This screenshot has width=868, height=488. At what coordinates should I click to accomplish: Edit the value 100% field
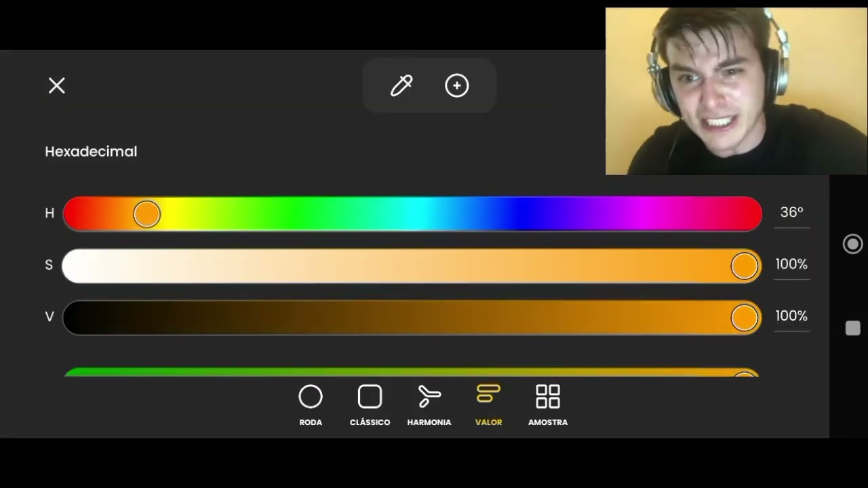[x=791, y=317]
